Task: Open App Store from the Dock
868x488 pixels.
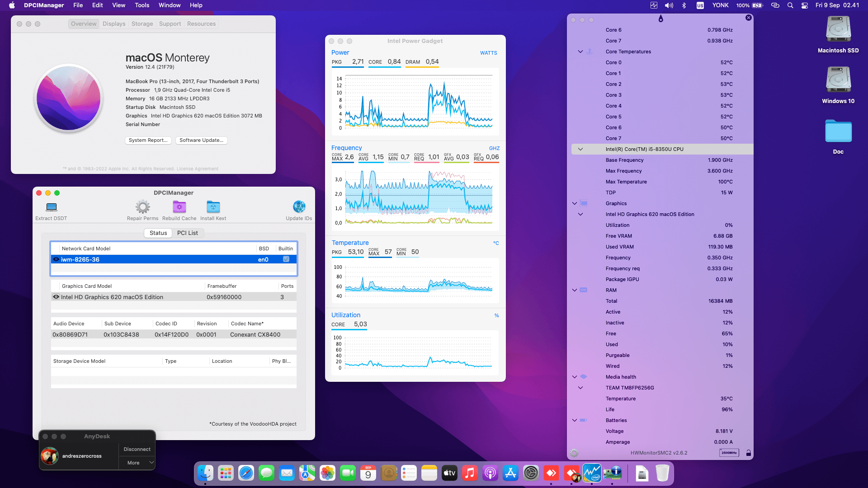Action: tap(510, 473)
